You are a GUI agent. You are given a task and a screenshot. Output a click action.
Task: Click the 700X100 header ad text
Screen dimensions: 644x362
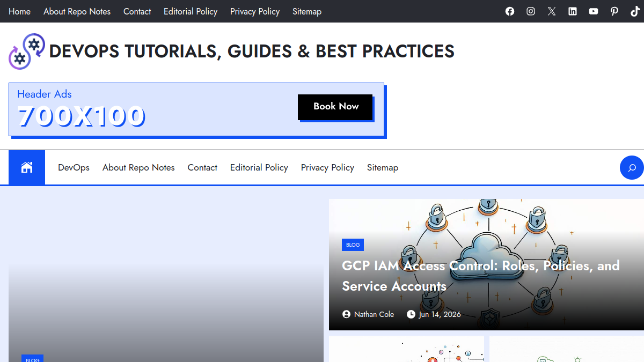(82, 116)
